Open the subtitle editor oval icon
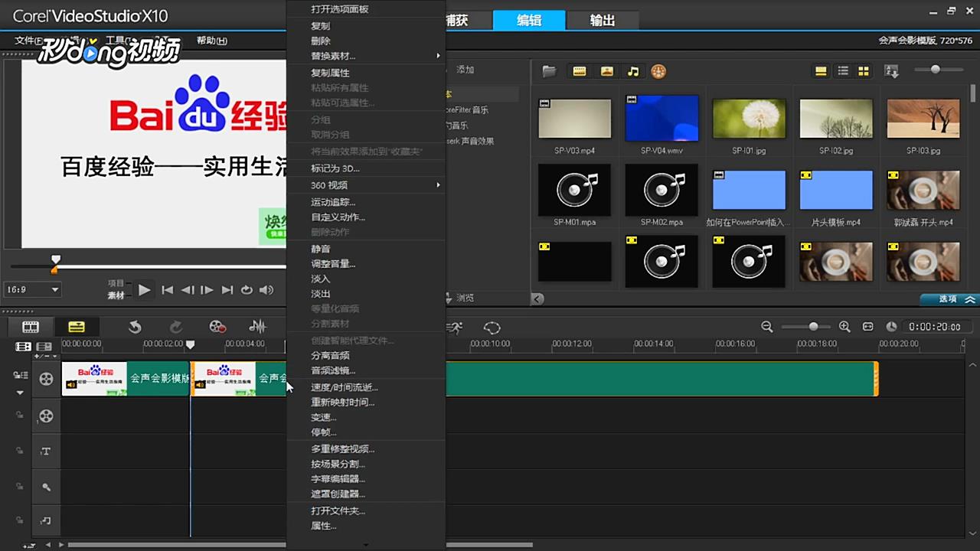This screenshot has width=980, height=551. coord(492,328)
